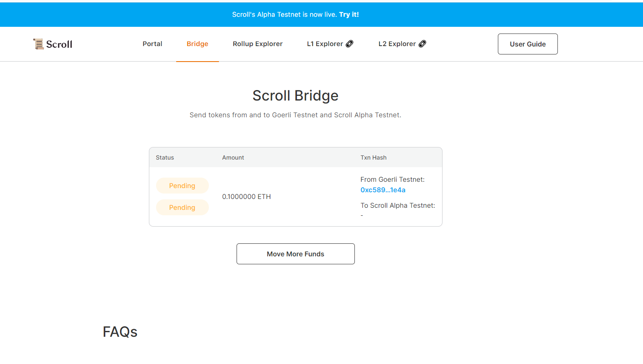Click the Send tokens description text
Viewport: 643px width, 364px height.
click(x=295, y=115)
